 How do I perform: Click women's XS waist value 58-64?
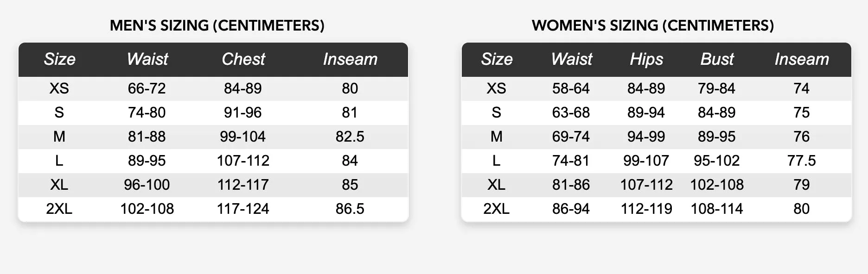(571, 88)
